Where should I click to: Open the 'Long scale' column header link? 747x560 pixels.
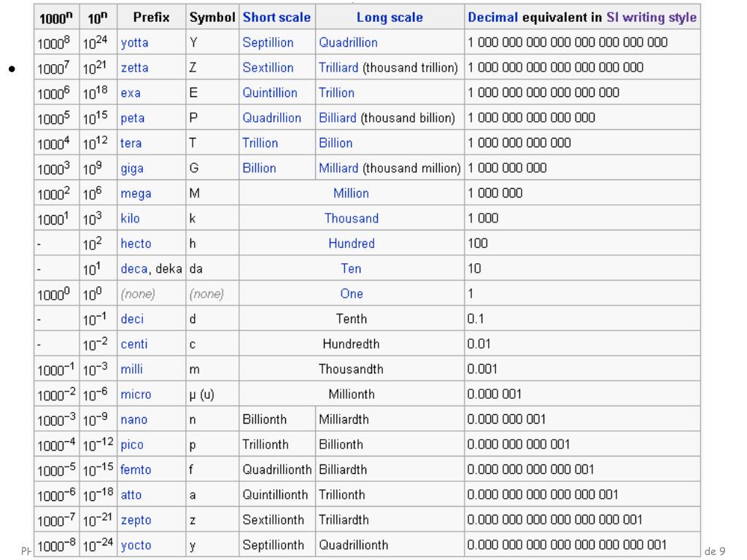[x=390, y=17]
